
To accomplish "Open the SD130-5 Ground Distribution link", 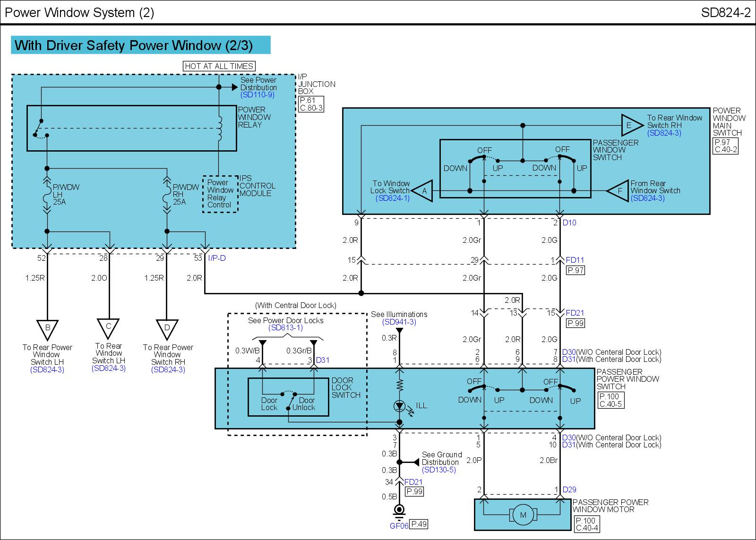I will coord(438,470).
